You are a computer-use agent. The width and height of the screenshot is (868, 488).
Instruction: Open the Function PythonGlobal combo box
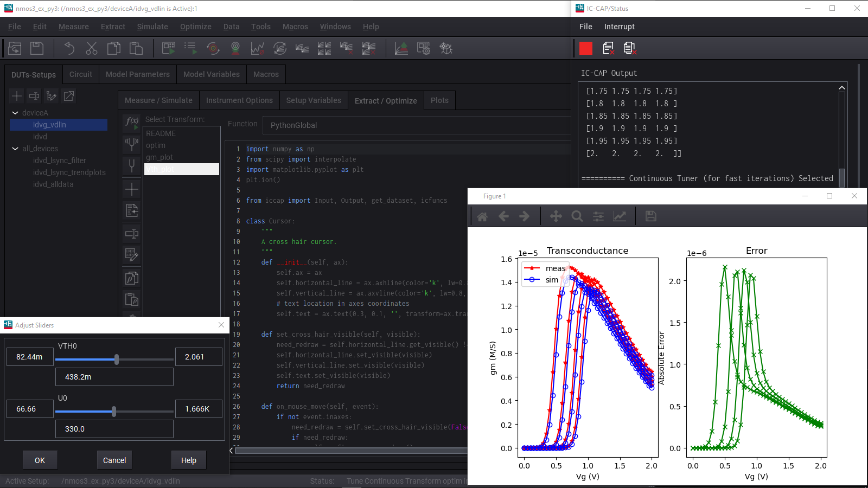click(x=416, y=125)
